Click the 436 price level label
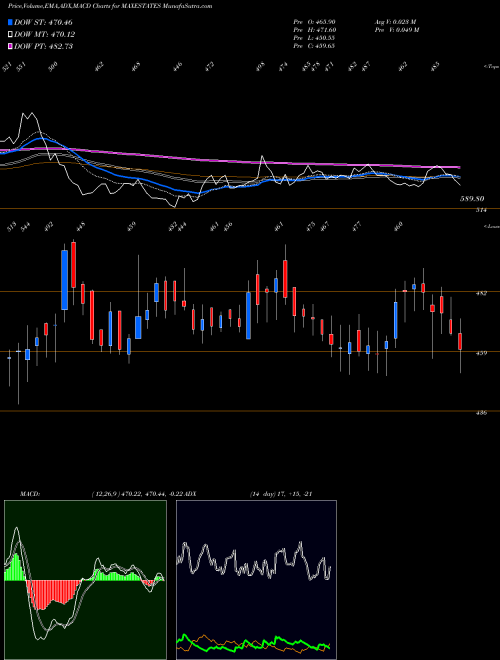The width and height of the screenshot is (500, 660). coord(481,413)
